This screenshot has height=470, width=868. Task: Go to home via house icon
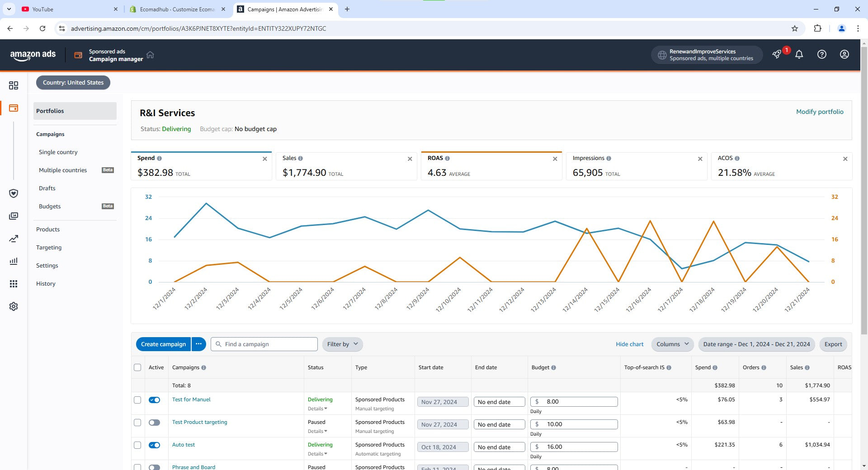(150, 55)
